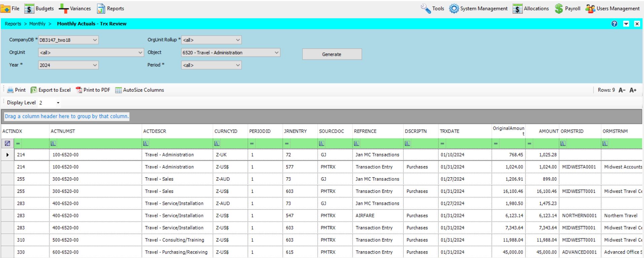Select the Travel - Purchasing/Receiving cell
Viewport: 644px width, 258px height.
coord(177,252)
